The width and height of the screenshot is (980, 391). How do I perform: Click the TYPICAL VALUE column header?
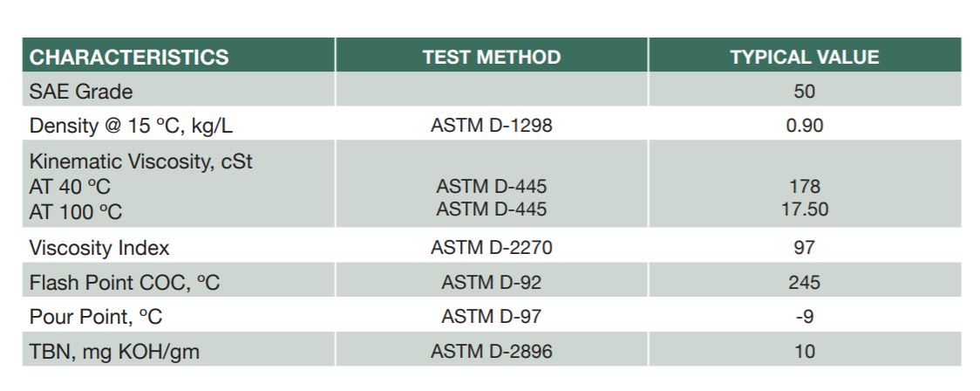[804, 58]
